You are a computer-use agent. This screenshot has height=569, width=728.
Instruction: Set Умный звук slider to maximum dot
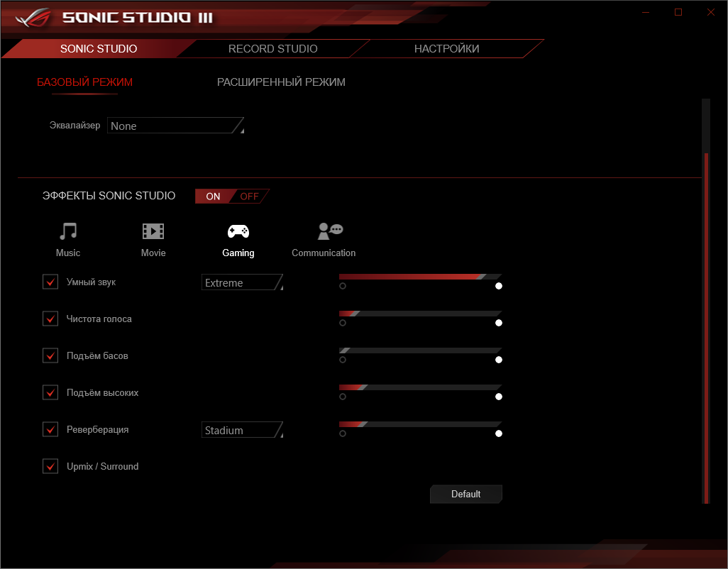pos(499,286)
